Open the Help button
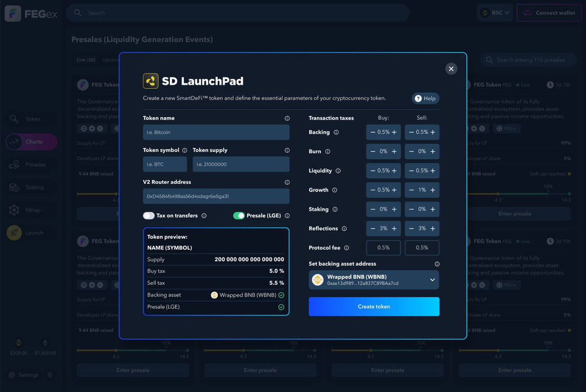Image resolution: width=586 pixels, height=392 pixels. point(425,99)
